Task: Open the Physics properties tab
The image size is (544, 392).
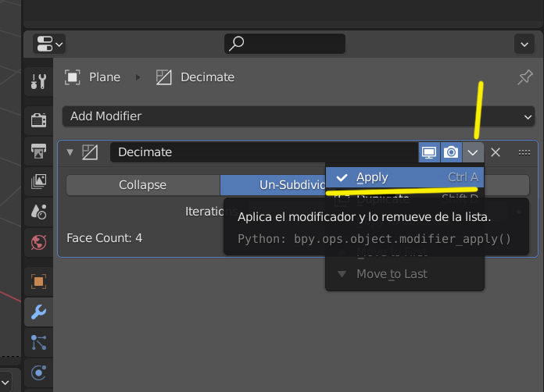Action: tap(38, 372)
